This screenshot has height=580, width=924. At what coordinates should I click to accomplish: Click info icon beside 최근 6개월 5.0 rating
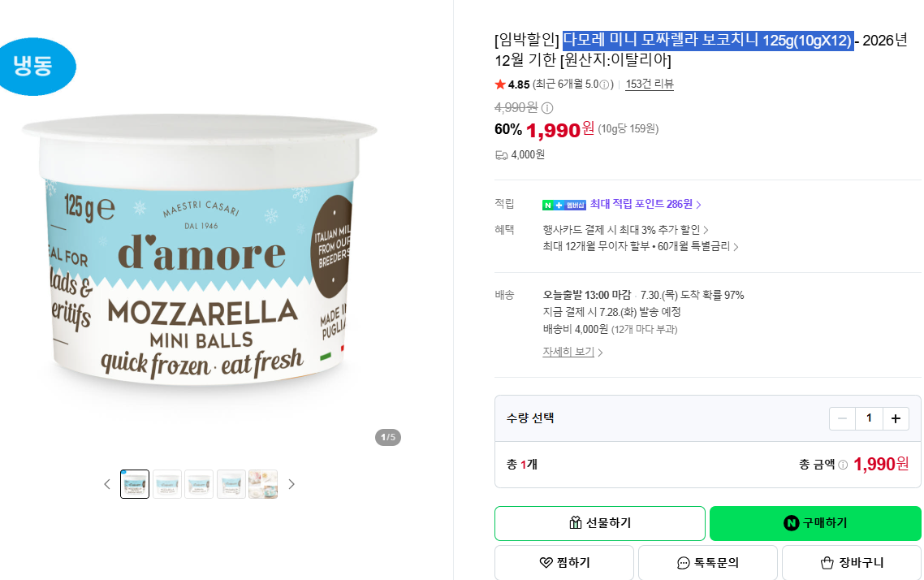click(x=604, y=84)
